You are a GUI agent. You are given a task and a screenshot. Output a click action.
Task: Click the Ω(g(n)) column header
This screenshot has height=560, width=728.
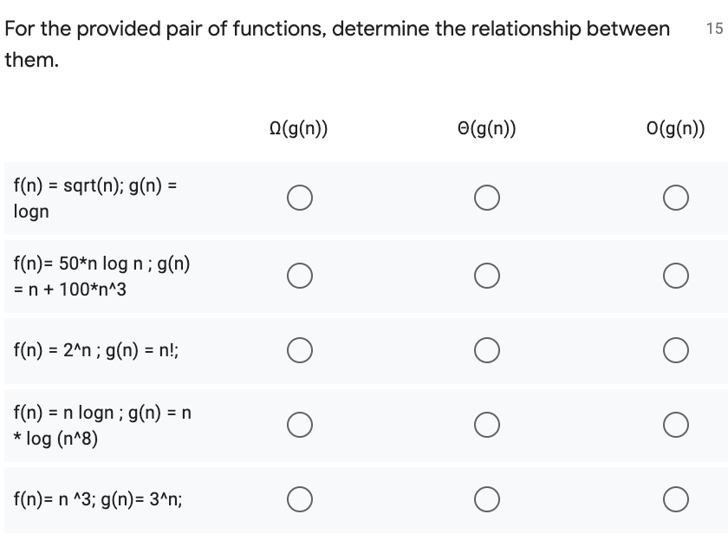click(298, 128)
